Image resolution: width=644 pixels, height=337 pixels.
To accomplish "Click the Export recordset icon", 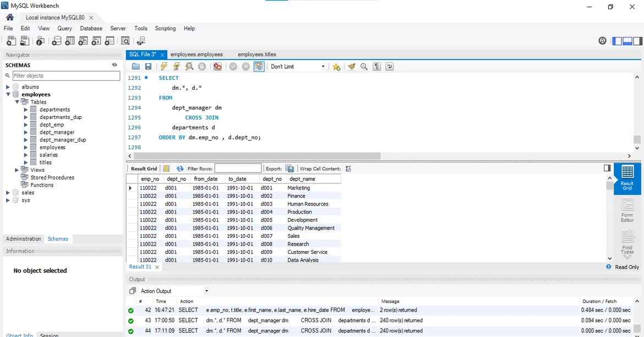I will [x=290, y=168].
